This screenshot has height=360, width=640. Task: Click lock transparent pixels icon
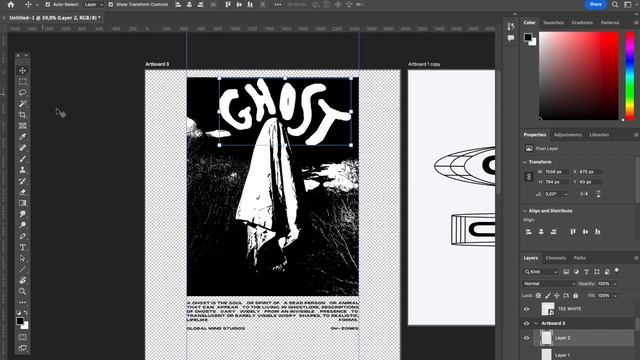538,296
